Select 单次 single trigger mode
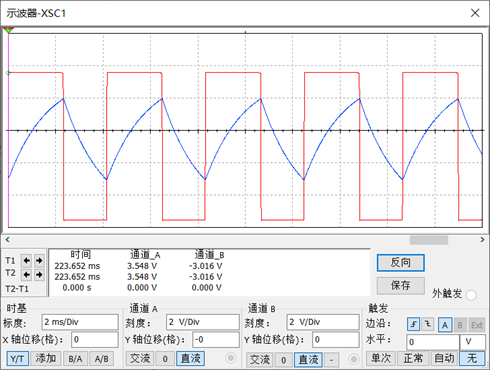 (x=381, y=358)
